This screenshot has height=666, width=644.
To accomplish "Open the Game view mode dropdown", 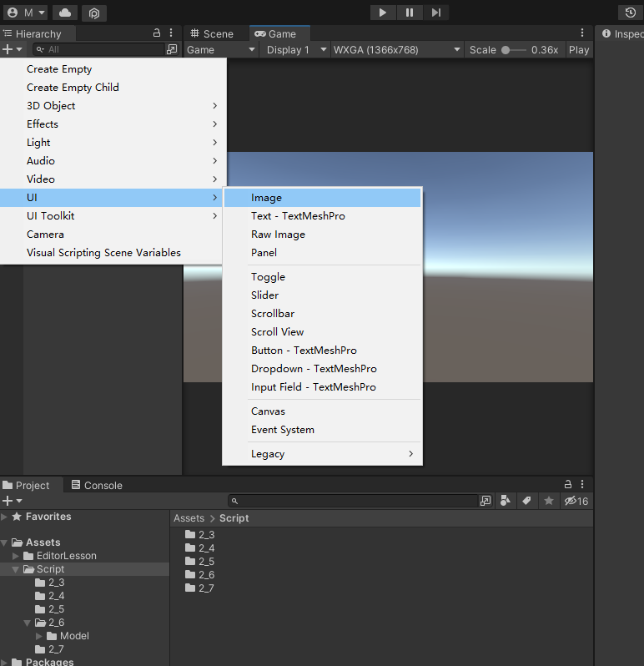I will tap(221, 50).
